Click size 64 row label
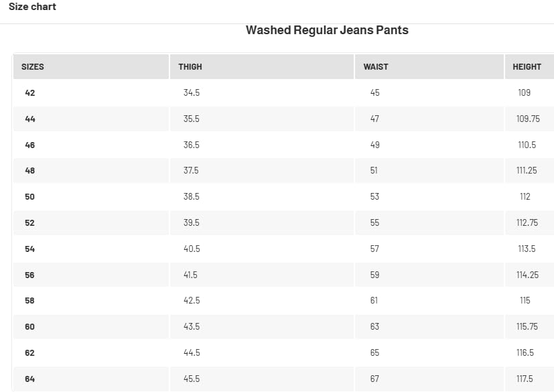This screenshot has width=554, height=392. coord(30,379)
